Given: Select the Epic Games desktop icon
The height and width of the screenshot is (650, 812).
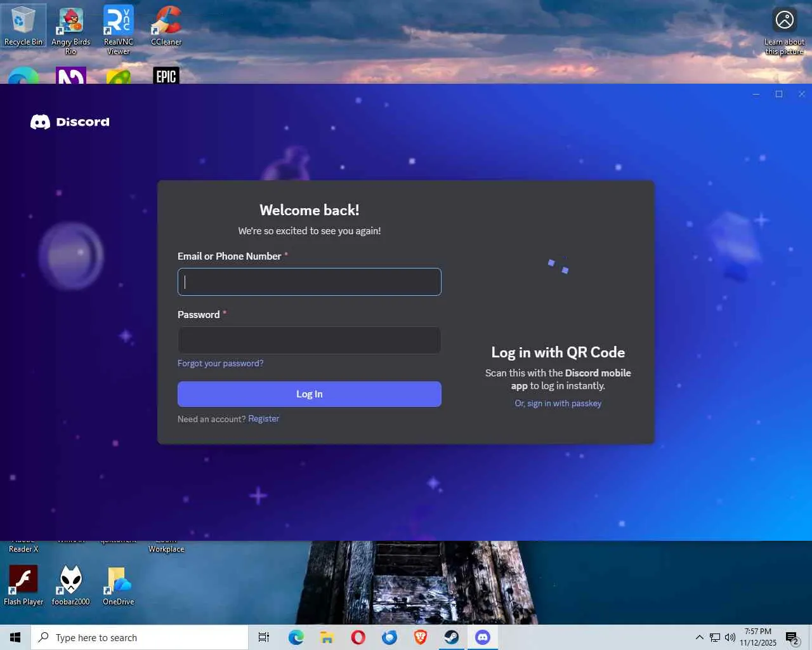Looking at the screenshot, I should click(166, 76).
